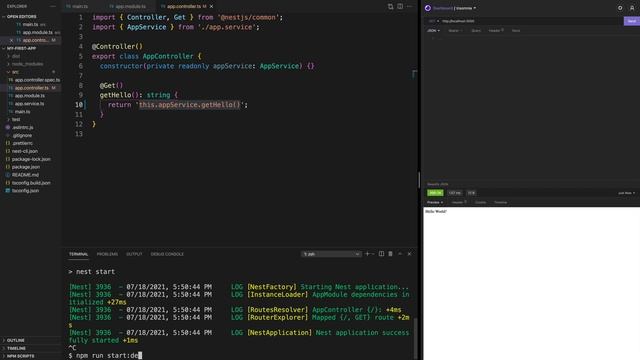Open the Preview mode dropdown in response

point(435,202)
